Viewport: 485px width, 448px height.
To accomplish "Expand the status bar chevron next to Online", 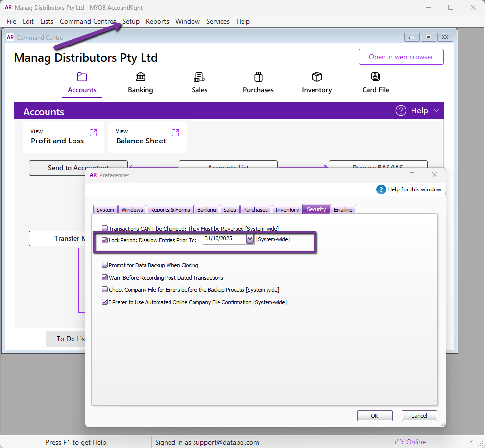I will click(x=471, y=442).
